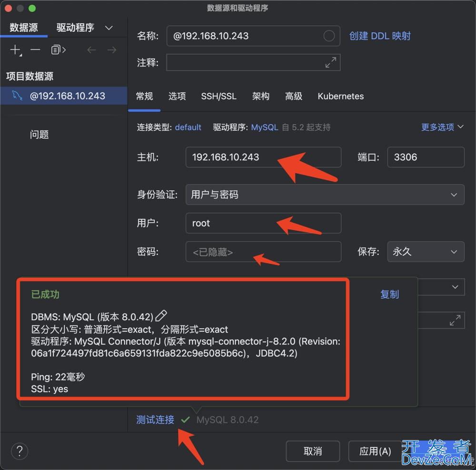Select the 问题 item in sidebar

tap(39, 134)
